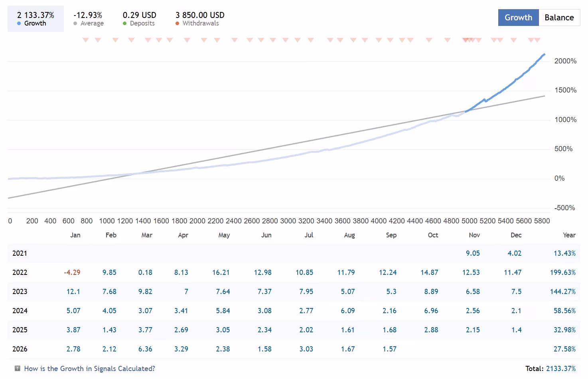The width and height of the screenshot is (588, 379).
Task: Click the Jul column header
Action: click(x=309, y=235)
